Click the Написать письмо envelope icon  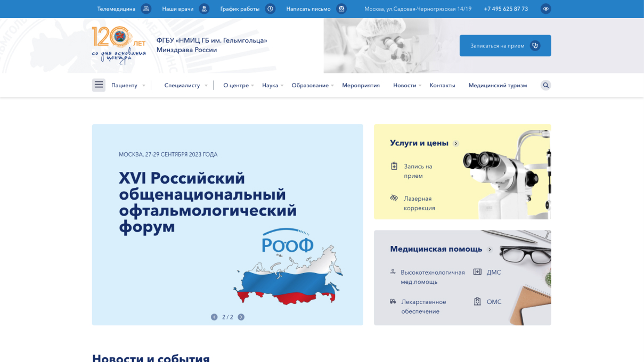[x=341, y=9]
